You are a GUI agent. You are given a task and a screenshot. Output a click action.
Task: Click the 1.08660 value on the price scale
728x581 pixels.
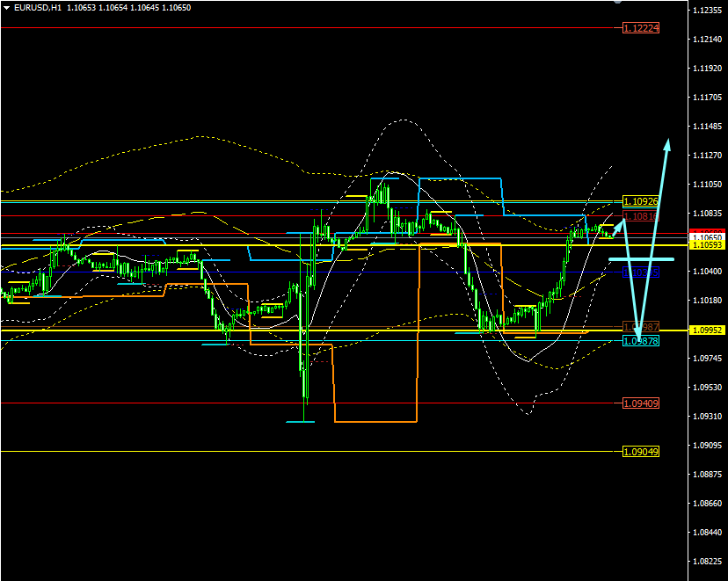[x=708, y=504]
